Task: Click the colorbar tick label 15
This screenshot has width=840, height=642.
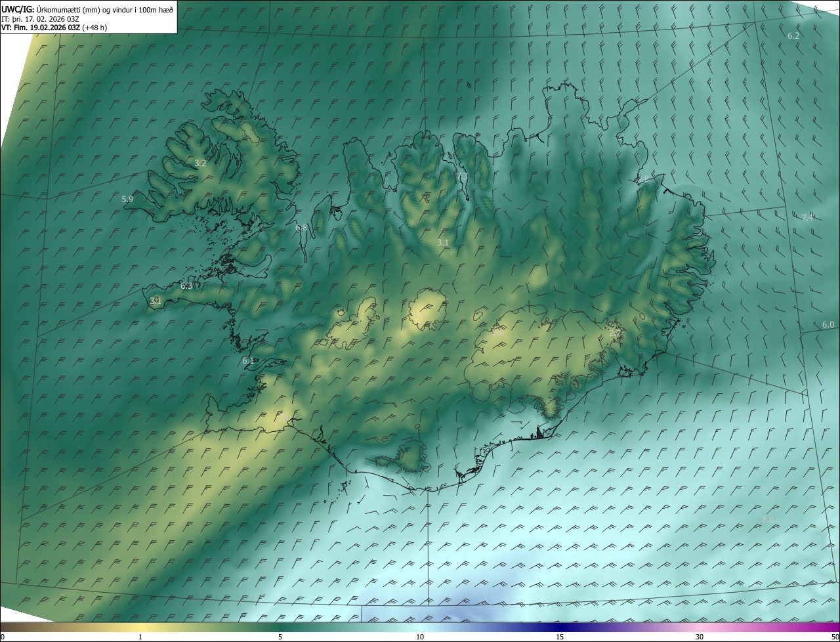Action: click(560, 637)
